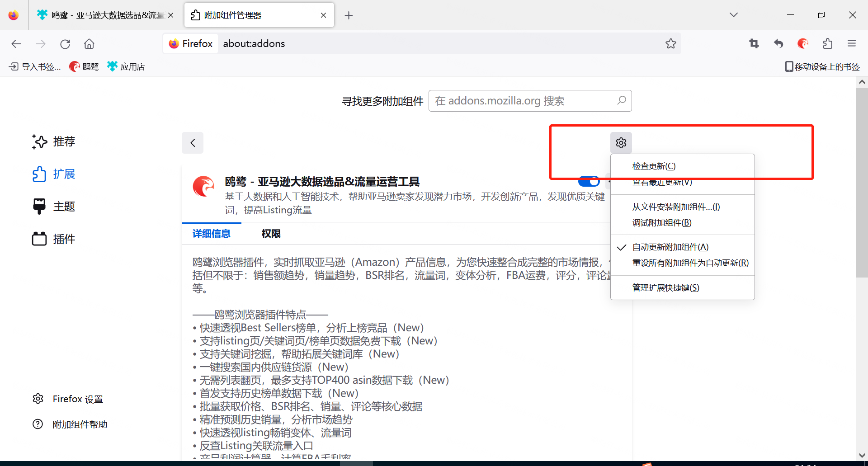Click the Firefox identity box in URL bar
The width and height of the screenshot is (868, 466).
click(190, 43)
